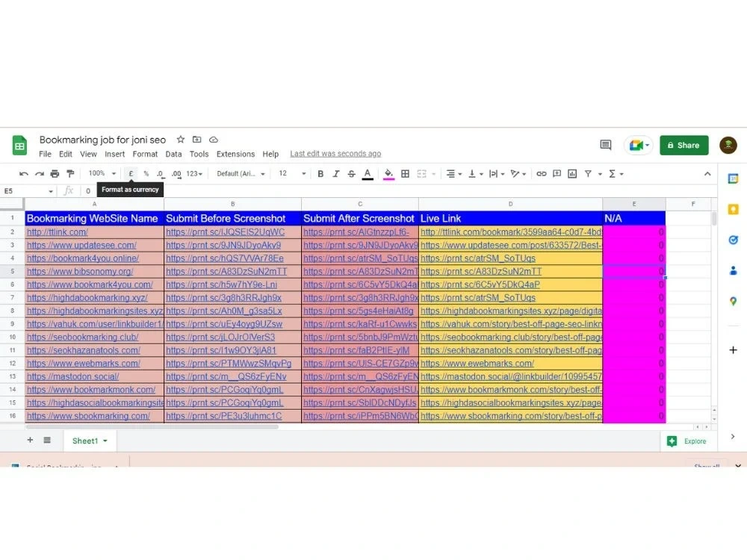Open the Insert menu
The width and height of the screenshot is (747, 560).
point(115,154)
